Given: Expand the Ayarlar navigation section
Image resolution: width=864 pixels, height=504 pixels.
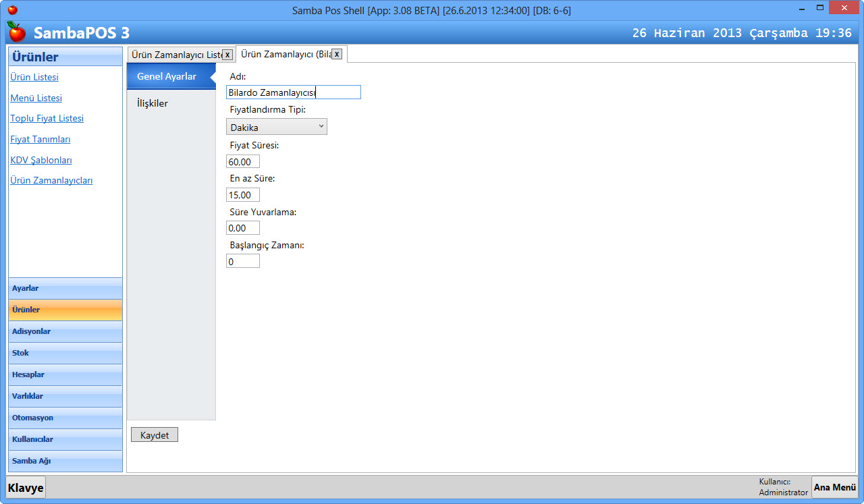Looking at the screenshot, I should click(65, 288).
